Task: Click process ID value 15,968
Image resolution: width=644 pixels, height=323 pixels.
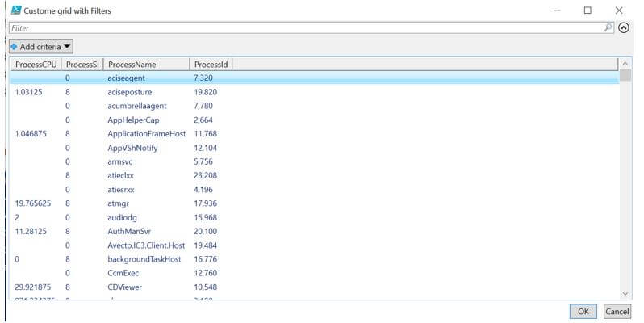Action: pyautogui.click(x=205, y=217)
